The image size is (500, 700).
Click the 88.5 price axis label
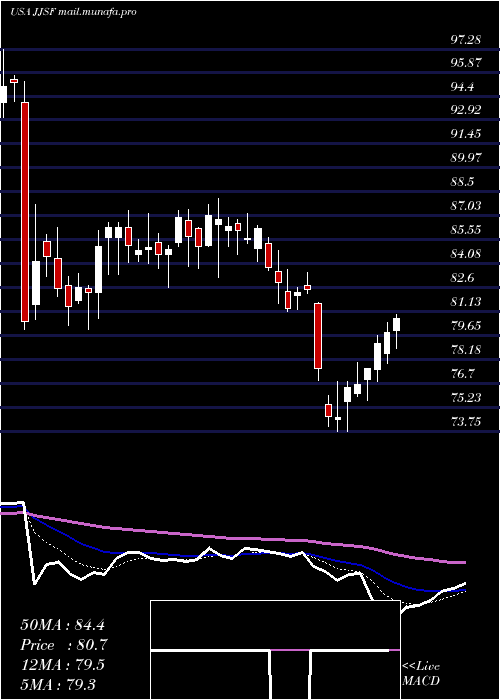(462, 182)
